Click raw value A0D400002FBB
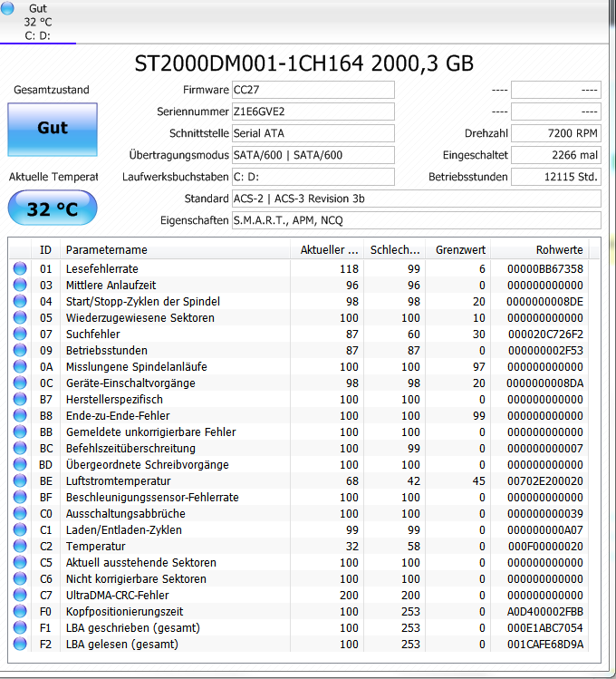Image resolution: width=616 pixels, height=679 pixels. (x=545, y=611)
